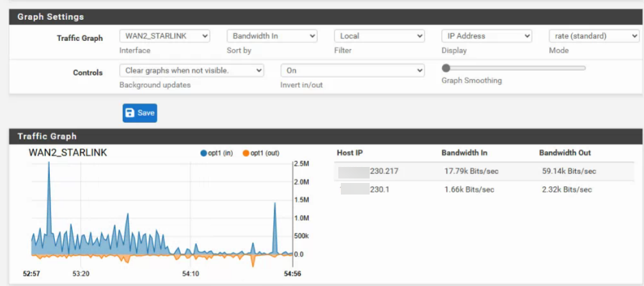Select the host row ending in 230.217
Screen dimensions: 644x286
click(x=384, y=171)
